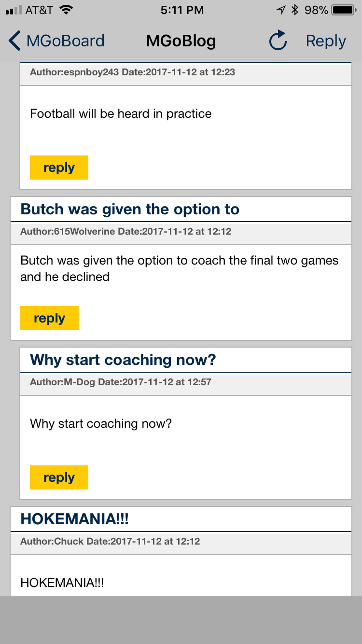
Task: Tap the Wi-Fi icon in the status bar
Action: [x=67, y=10]
